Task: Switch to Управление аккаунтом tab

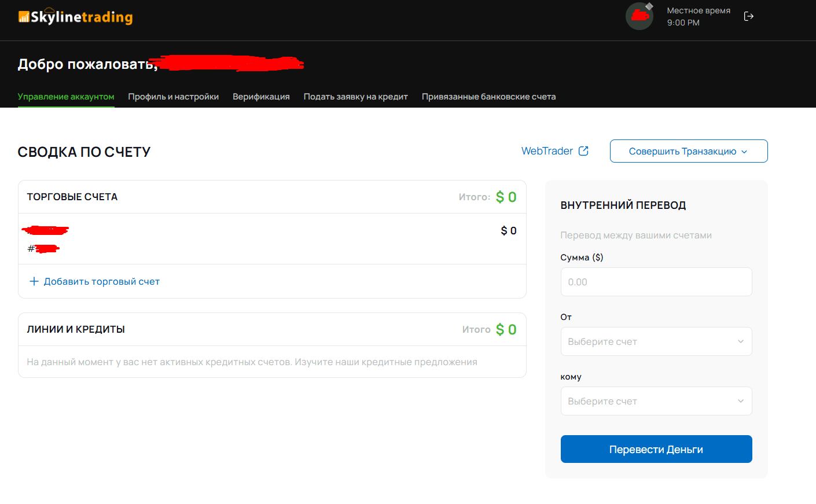Action: pyautogui.click(x=66, y=97)
